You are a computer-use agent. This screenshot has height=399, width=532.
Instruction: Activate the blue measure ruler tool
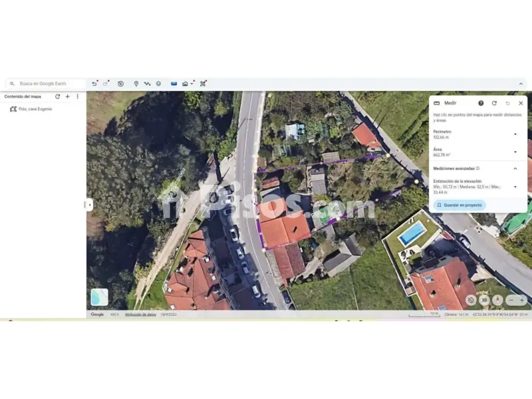pos(174,84)
